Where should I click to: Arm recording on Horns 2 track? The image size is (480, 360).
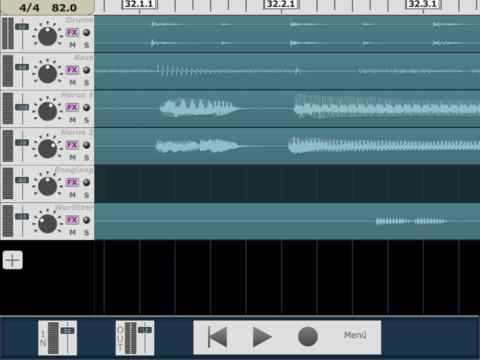coord(86,145)
